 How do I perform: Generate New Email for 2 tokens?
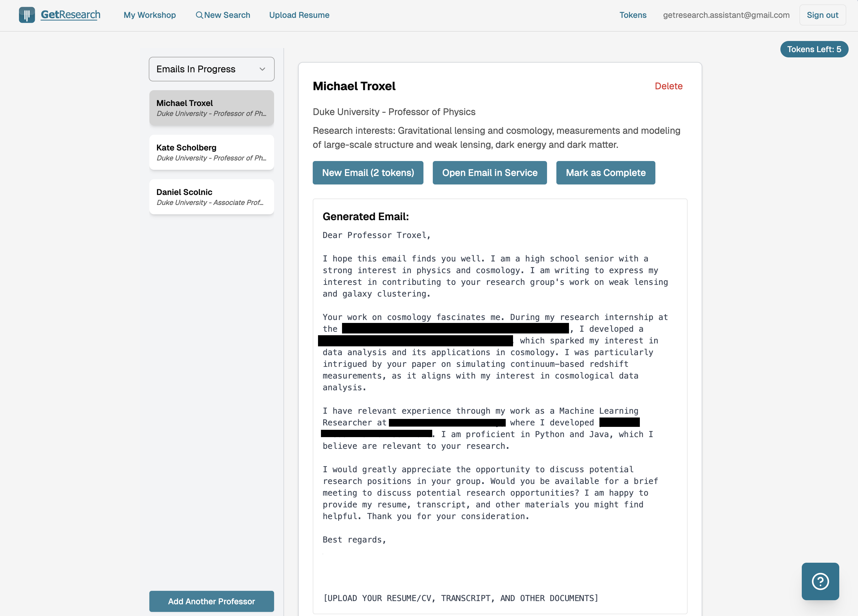pos(368,173)
